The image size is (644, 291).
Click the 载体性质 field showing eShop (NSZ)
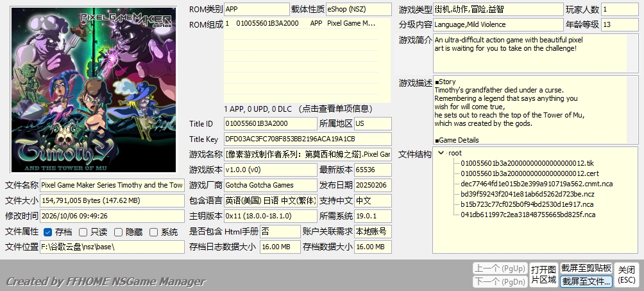point(359,9)
